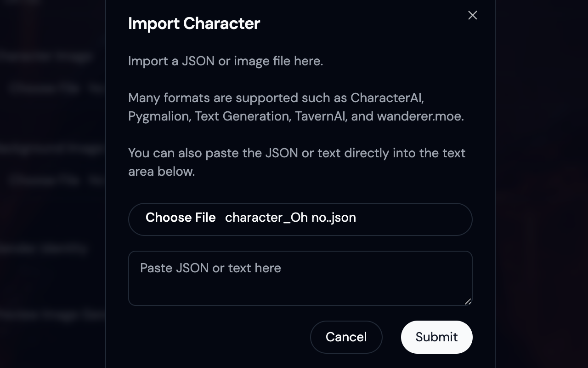Dismiss the modal using the top-right X
Screen dimensions: 588x368
coord(472,15)
